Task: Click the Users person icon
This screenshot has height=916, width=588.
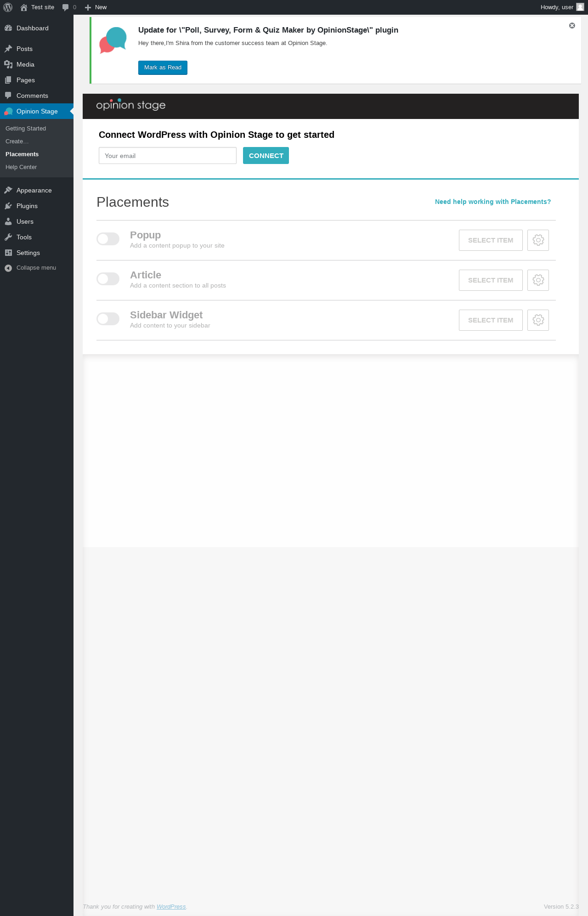Action: (8, 221)
